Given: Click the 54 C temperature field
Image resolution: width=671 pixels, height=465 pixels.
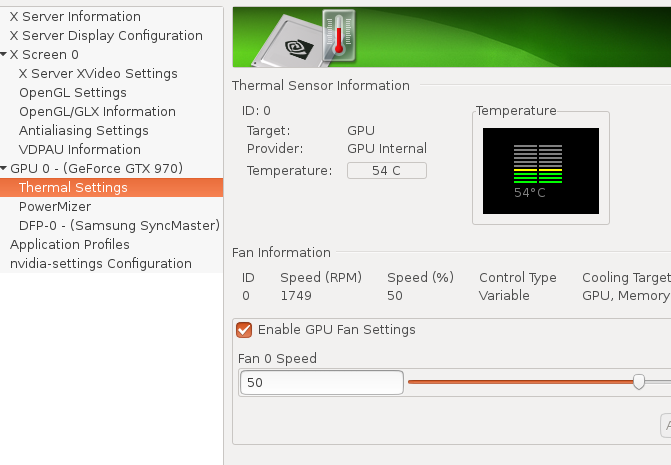Looking at the screenshot, I should tap(387, 171).
